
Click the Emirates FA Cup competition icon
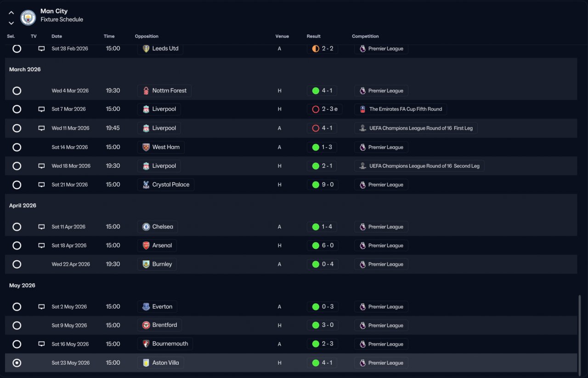362,109
